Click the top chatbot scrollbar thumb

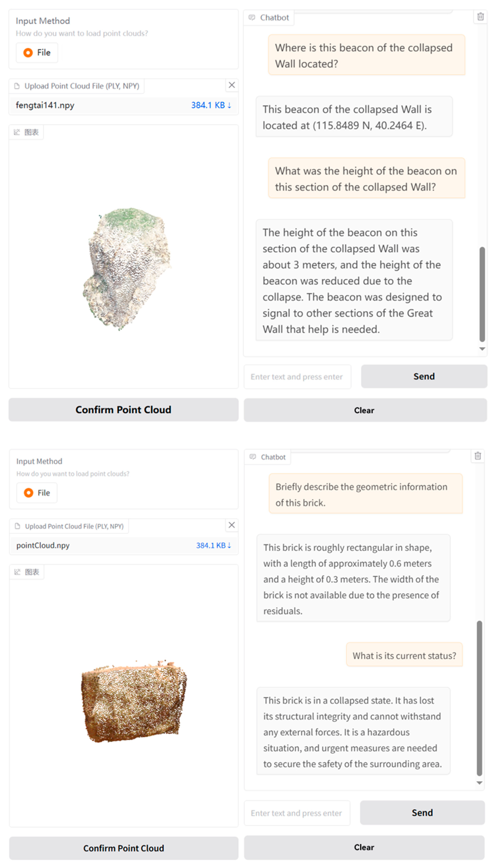tap(482, 294)
